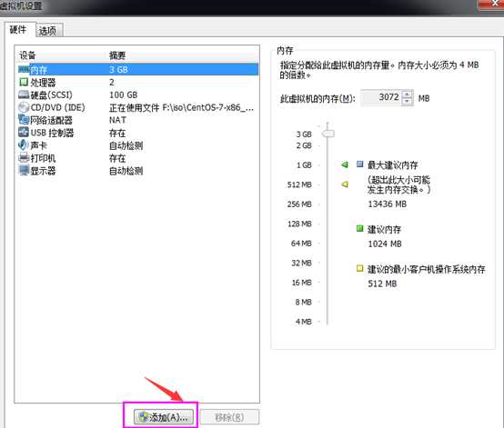Click the 设备 column header
This screenshot has width=504, height=428.
pyautogui.click(x=27, y=55)
